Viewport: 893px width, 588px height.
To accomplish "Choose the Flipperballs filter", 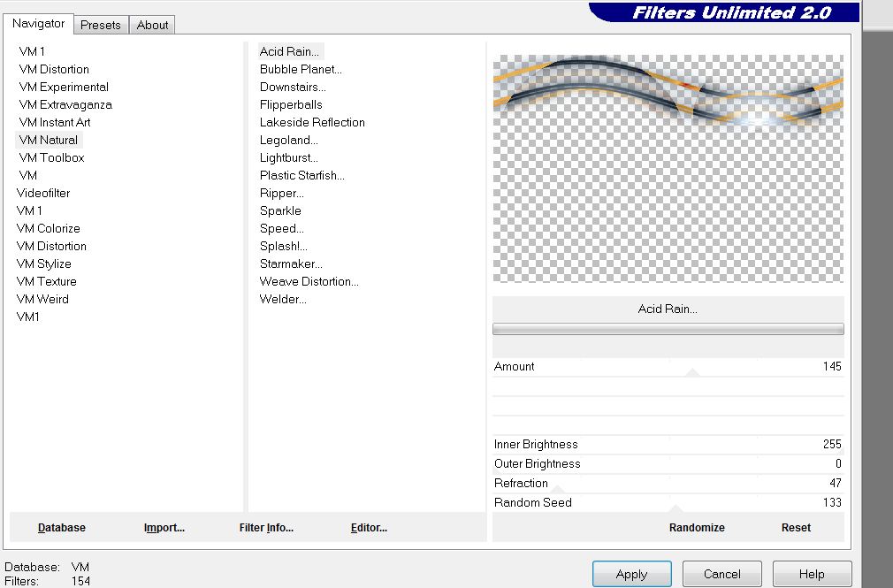I will point(291,104).
